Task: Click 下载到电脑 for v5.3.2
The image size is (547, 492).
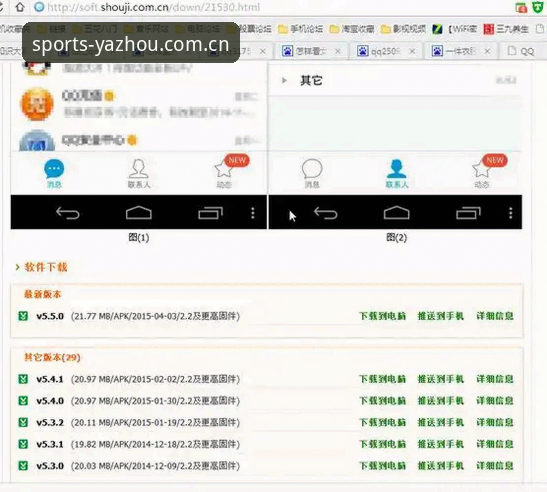Action: pyautogui.click(x=382, y=423)
